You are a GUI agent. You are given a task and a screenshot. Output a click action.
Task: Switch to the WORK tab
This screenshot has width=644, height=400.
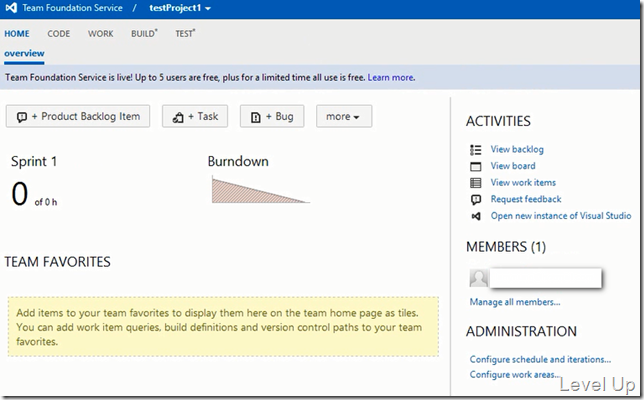click(x=101, y=34)
